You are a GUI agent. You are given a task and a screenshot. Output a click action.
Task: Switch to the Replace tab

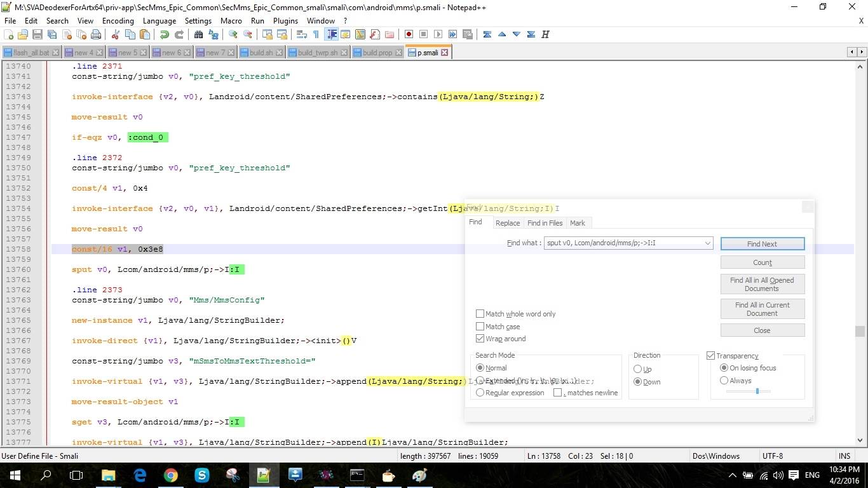tap(507, 223)
